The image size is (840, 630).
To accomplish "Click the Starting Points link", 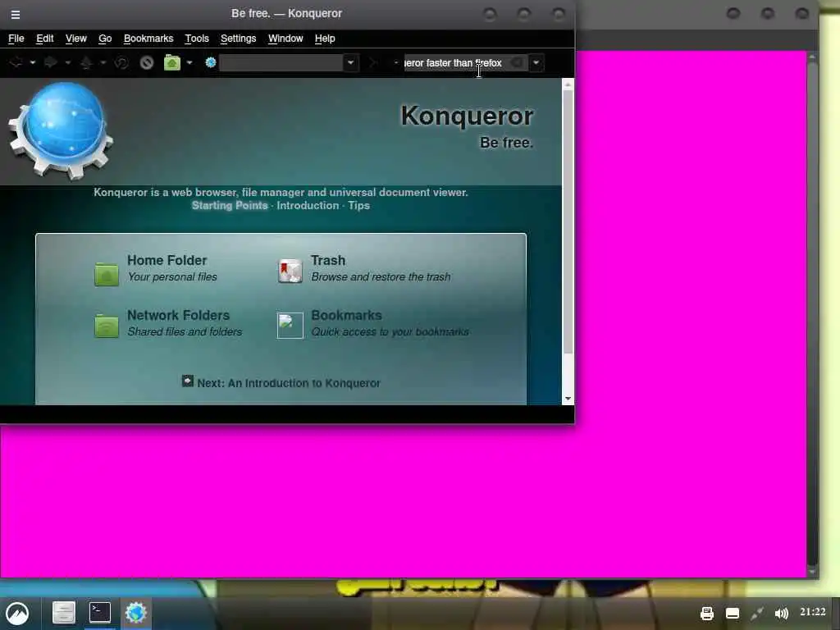I will pos(230,206).
